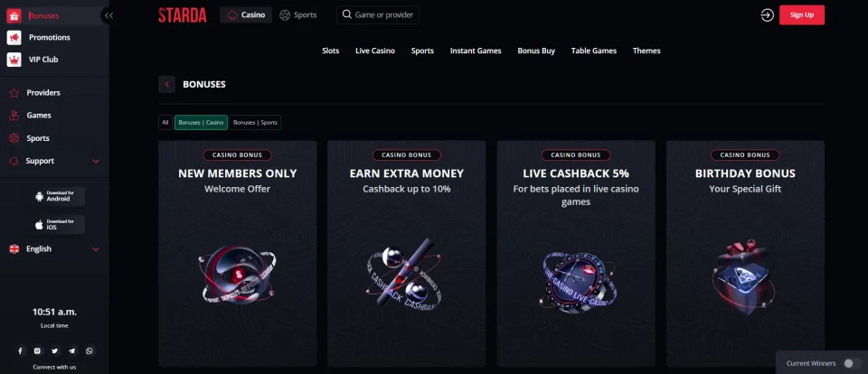Select the Bonuses | Sports filter

pos(255,122)
